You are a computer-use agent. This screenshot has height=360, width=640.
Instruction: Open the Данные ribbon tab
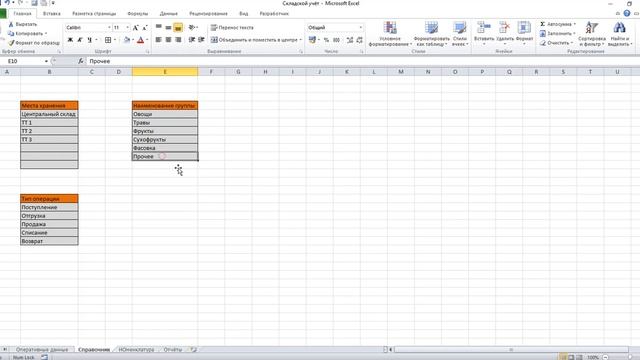[168, 13]
